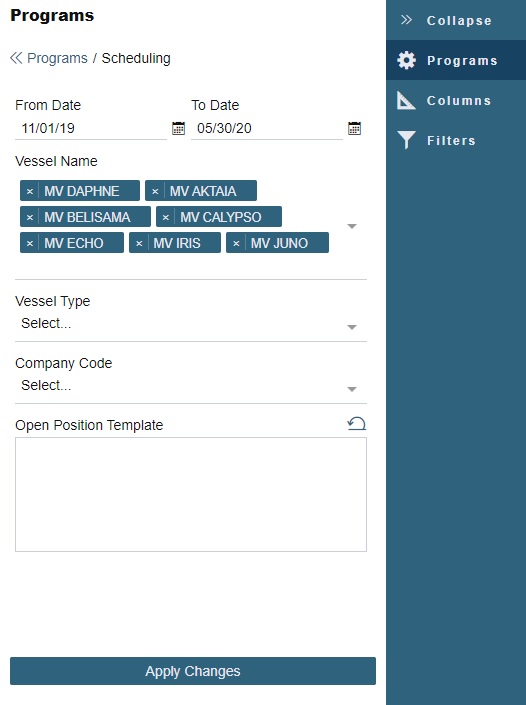Open the To Date calendar picker

pos(354,128)
